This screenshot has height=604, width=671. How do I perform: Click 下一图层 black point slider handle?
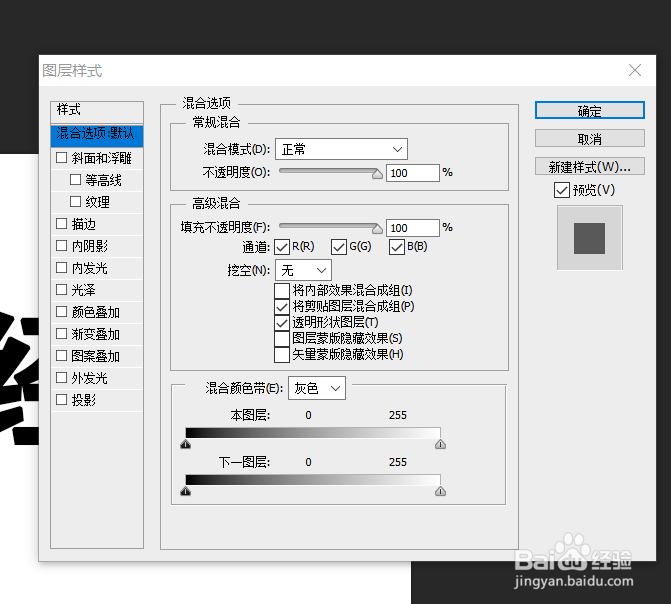(x=185, y=491)
